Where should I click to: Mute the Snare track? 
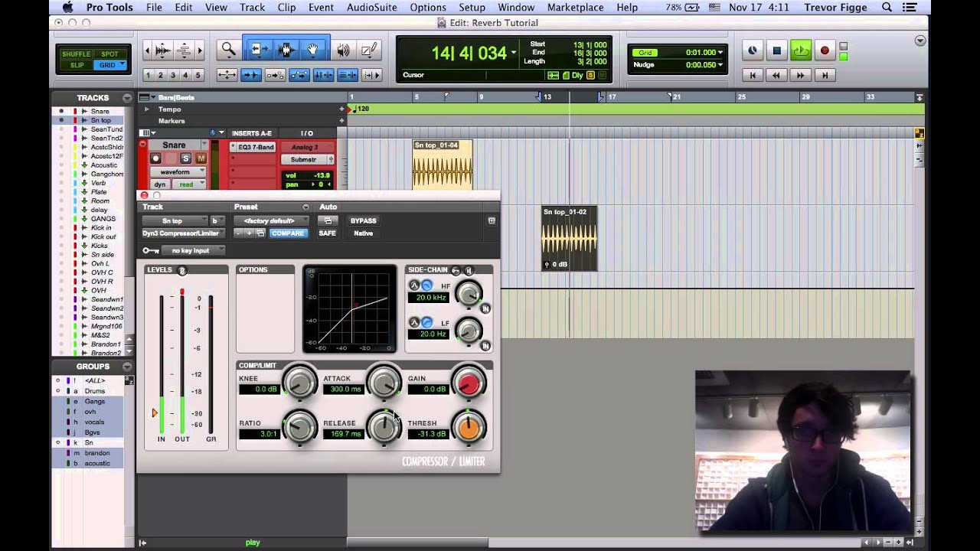(x=201, y=158)
